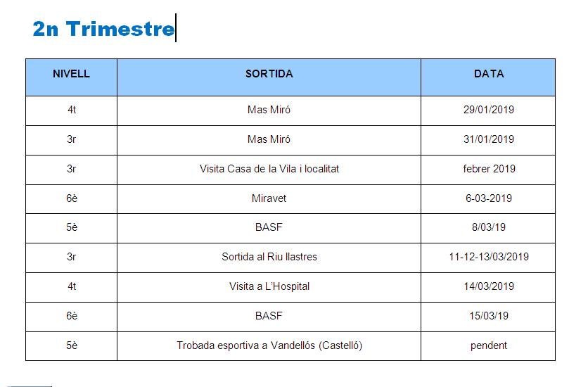Click "Visita Casa de la Vila i localitat"
This screenshot has height=387, width=588.
pyautogui.click(x=269, y=169)
